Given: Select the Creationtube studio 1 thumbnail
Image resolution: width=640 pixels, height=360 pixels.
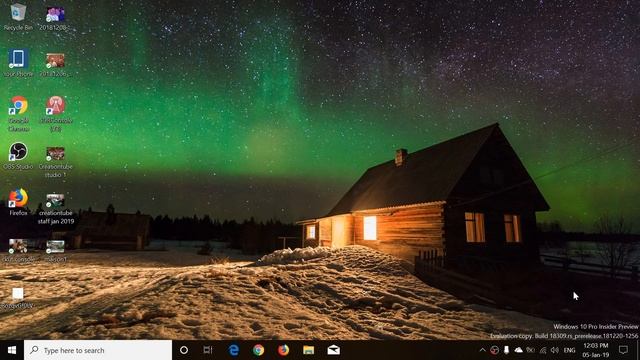Looking at the screenshot, I should point(56,162).
